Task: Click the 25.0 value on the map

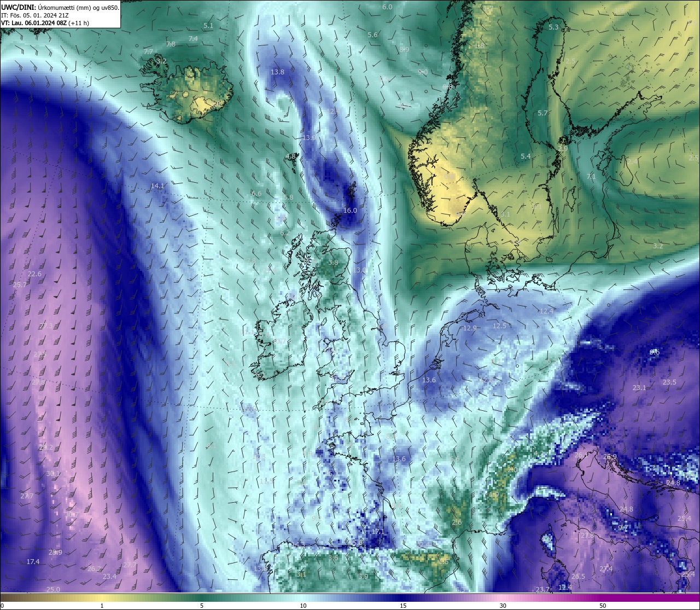Action: coord(52,590)
